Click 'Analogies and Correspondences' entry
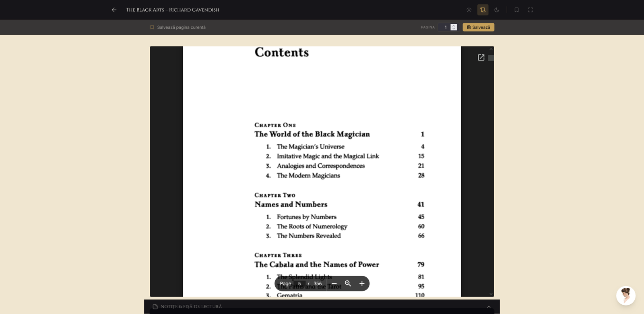 tap(320, 166)
